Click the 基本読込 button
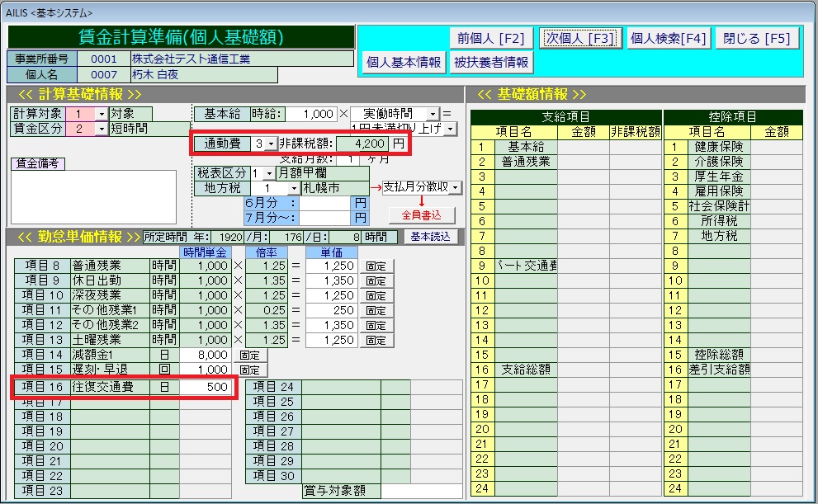This screenshot has height=504, width=818. coord(431,237)
